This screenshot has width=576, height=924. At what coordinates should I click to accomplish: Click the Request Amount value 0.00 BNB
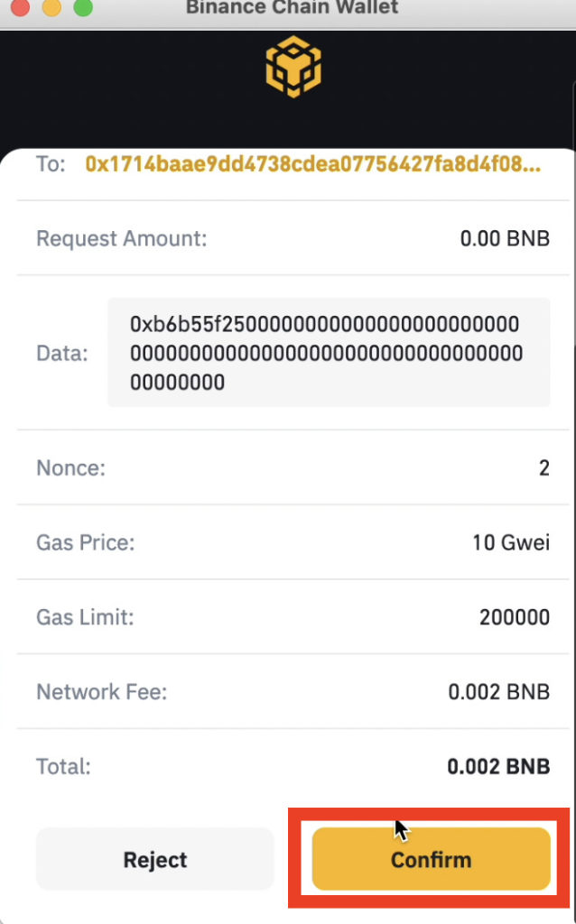pos(506,238)
